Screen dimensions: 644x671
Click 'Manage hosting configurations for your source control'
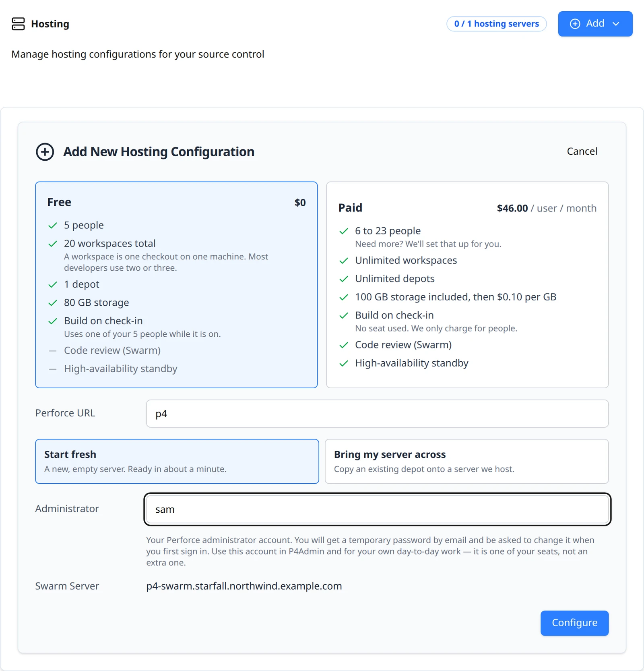point(138,54)
